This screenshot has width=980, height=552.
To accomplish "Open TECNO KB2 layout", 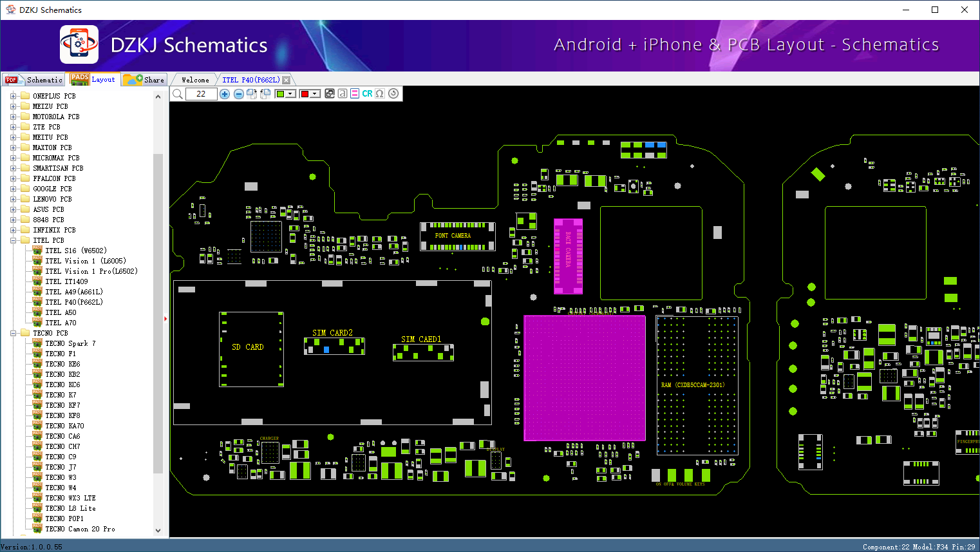I will pos(62,374).
